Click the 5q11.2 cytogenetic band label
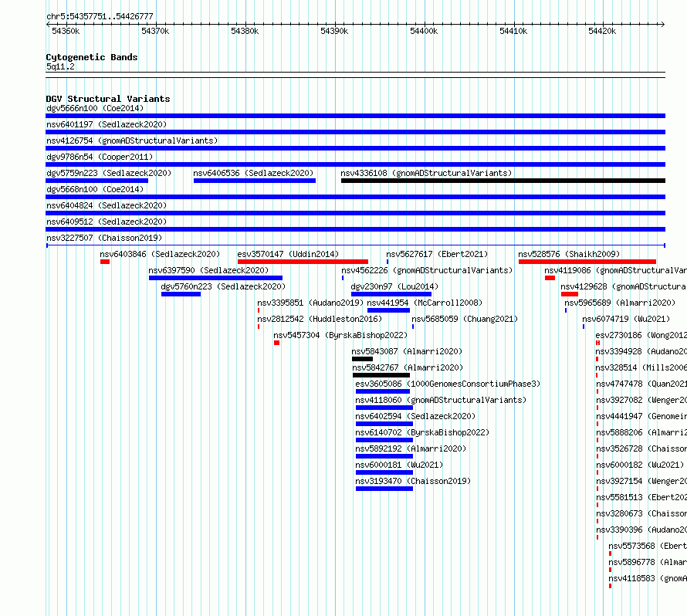The height and width of the screenshot is (616, 687). [60, 66]
